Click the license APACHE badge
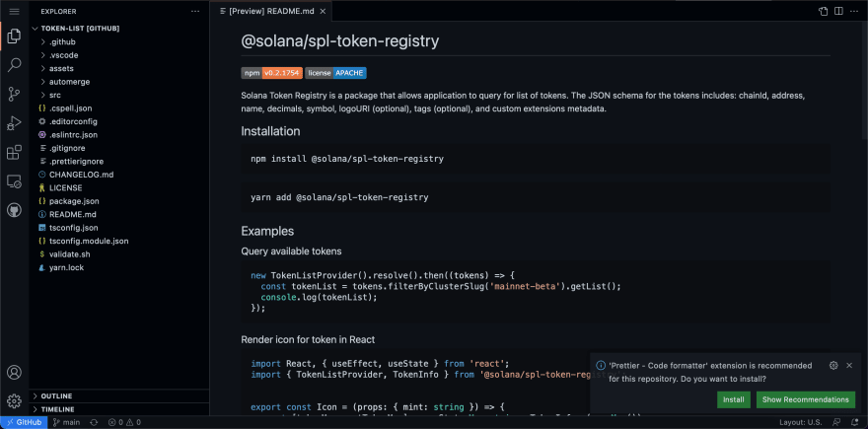The height and width of the screenshot is (429, 868). coord(336,73)
